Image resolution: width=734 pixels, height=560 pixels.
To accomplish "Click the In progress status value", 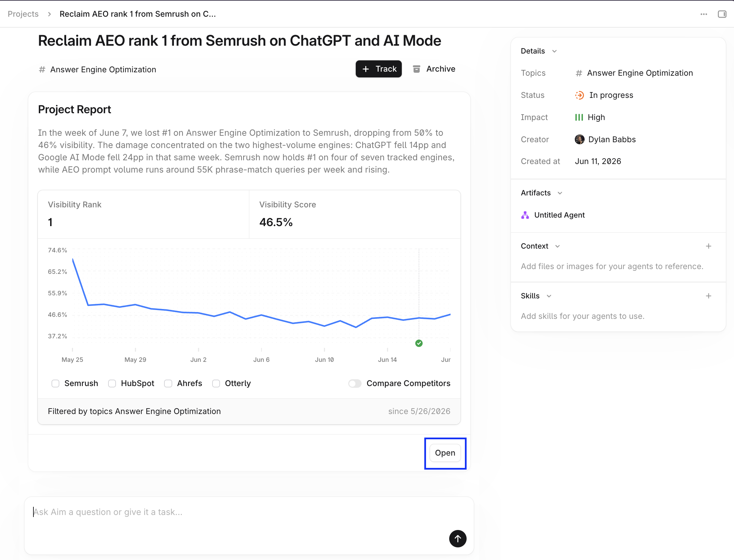I will click(611, 95).
